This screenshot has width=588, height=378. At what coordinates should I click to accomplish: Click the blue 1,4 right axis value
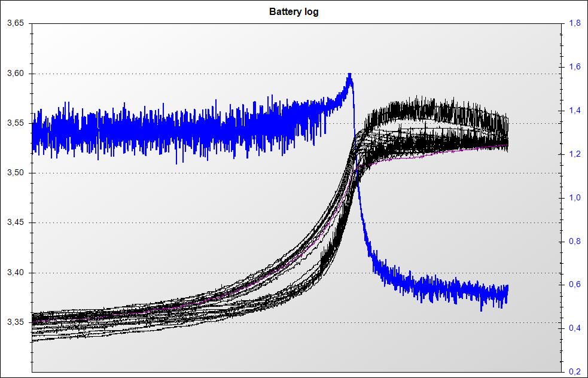574,111
